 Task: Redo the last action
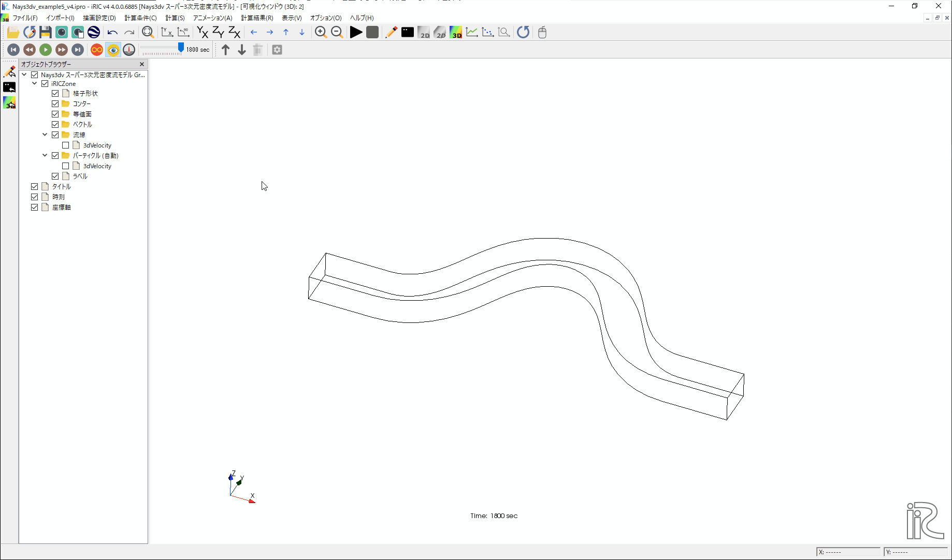[129, 32]
